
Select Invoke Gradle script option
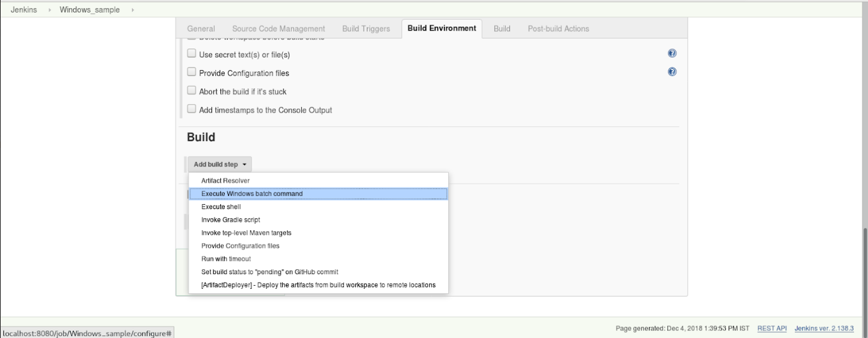click(x=318, y=219)
